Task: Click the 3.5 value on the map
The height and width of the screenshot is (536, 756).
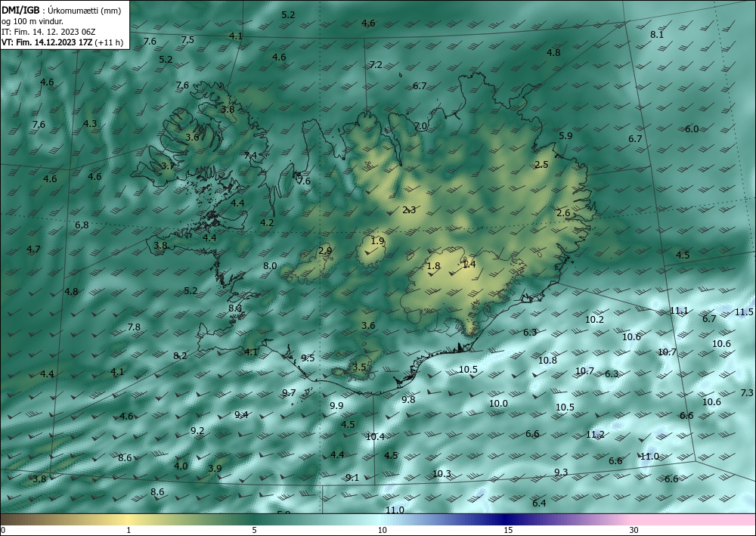Action: [359, 367]
